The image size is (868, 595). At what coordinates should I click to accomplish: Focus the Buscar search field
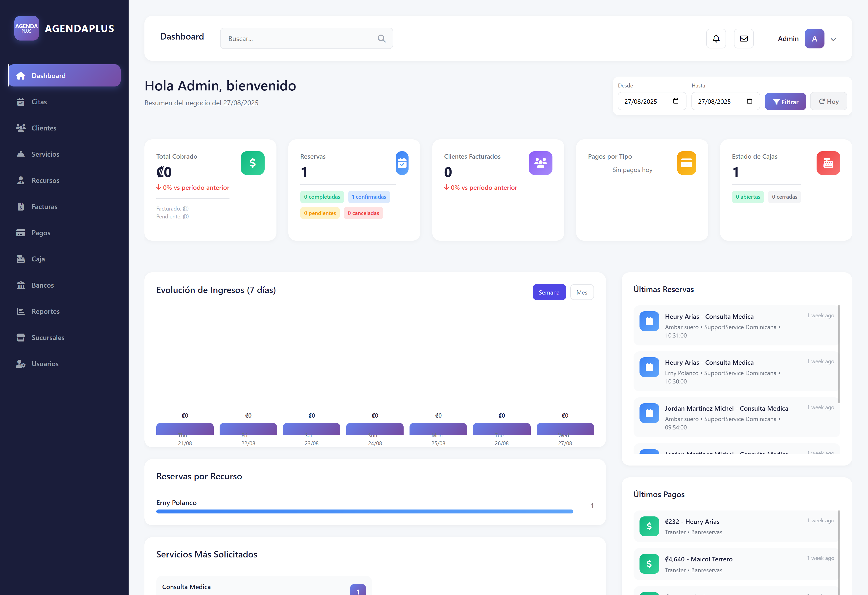click(299, 39)
